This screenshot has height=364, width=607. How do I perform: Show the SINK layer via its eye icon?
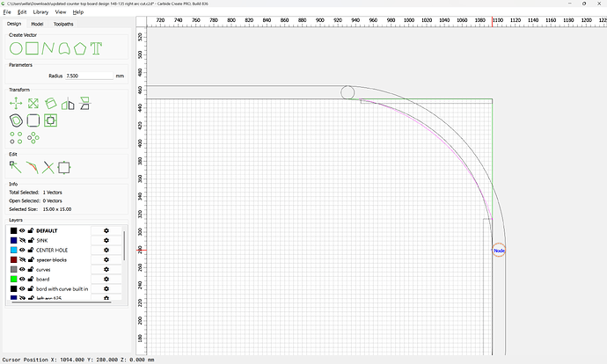coord(23,240)
